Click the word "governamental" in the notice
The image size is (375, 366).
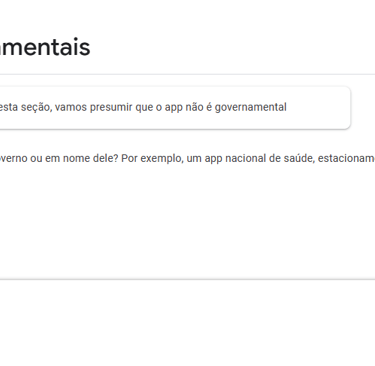click(x=251, y=107)
